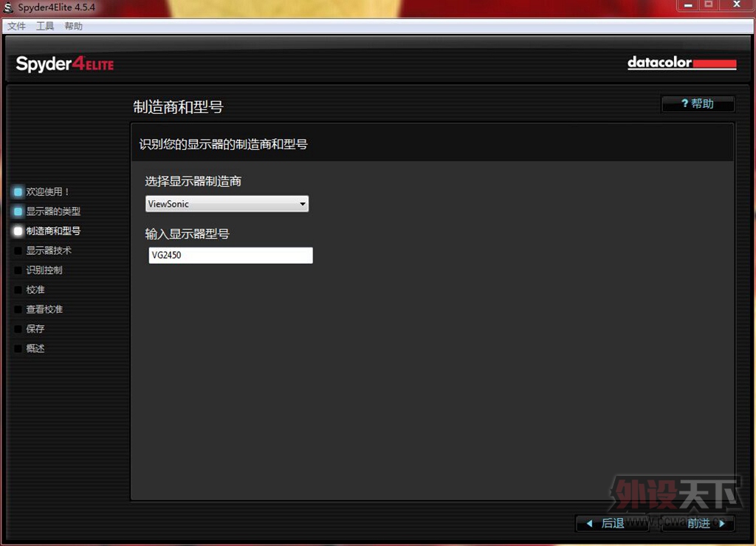Click the VG2450 model input field
This screenshot has height=546, width=756.
click(230, 255)
